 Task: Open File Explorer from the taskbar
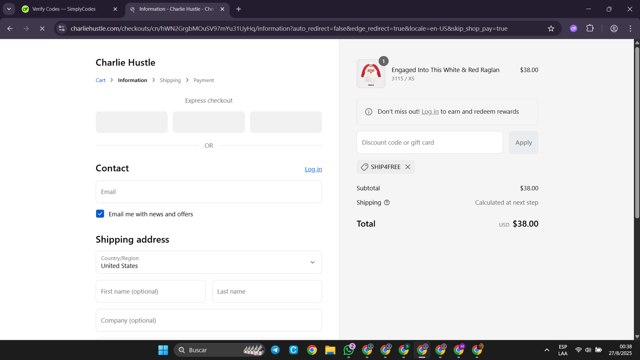click(x=330, y=350)
